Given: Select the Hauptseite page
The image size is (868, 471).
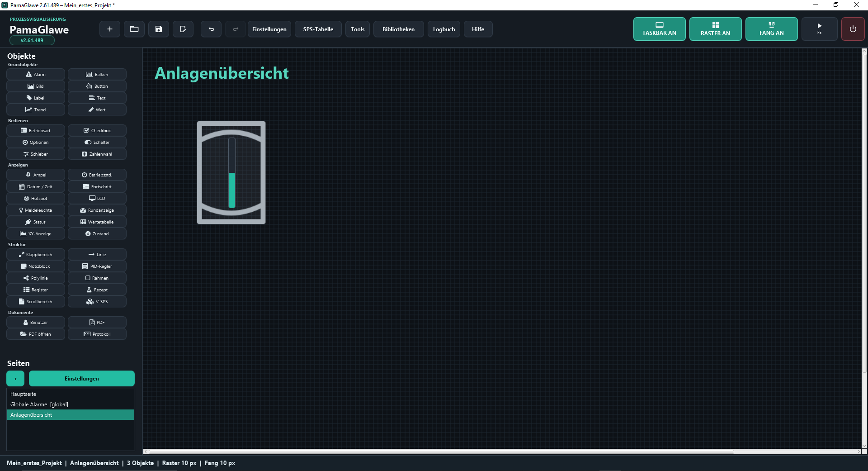Looking at the screenshot, I should click(71, 394).
